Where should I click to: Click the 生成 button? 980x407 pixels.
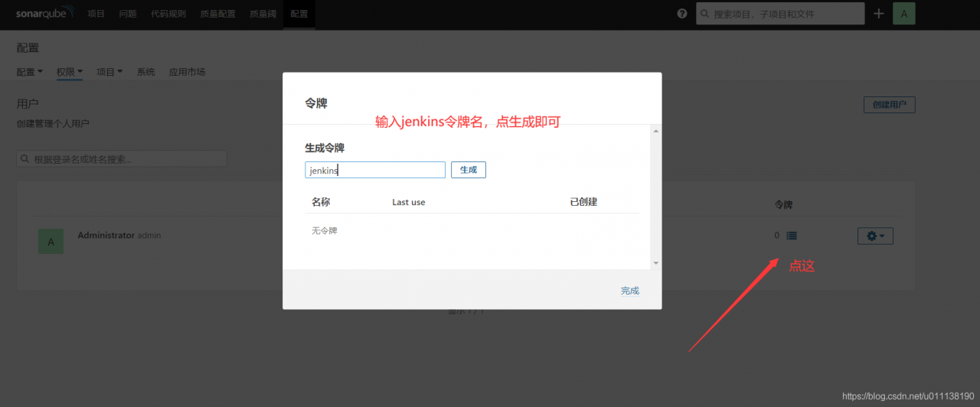pos(469,170)
